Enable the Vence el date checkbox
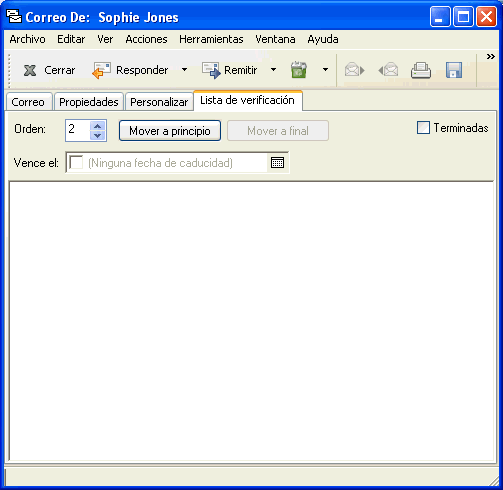 [76, 163]
